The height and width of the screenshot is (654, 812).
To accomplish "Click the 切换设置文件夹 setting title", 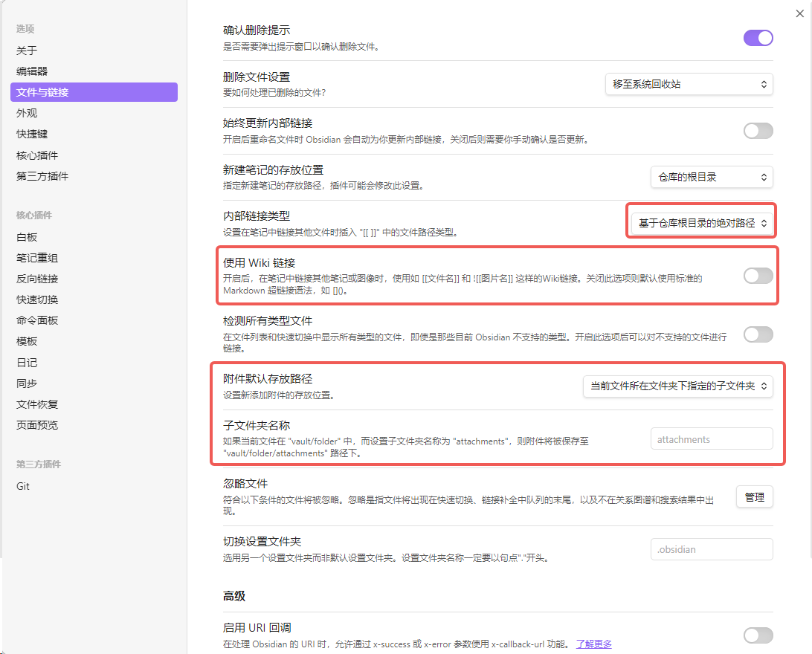I will (262, 541).
